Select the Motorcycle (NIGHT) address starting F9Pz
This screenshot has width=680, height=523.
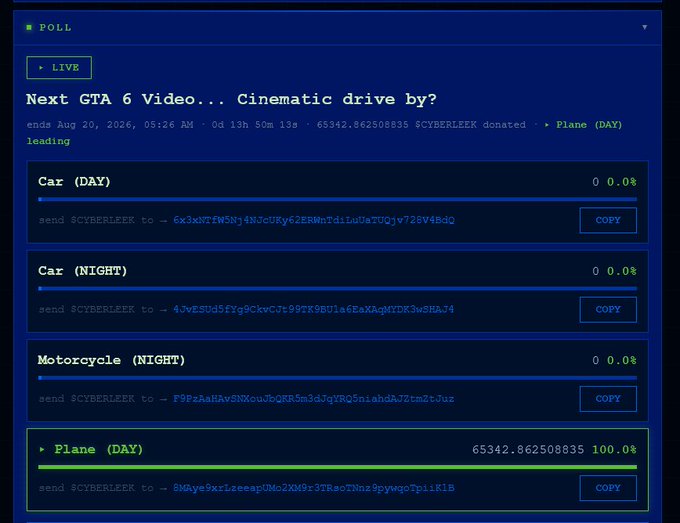(x=313, y=399)
